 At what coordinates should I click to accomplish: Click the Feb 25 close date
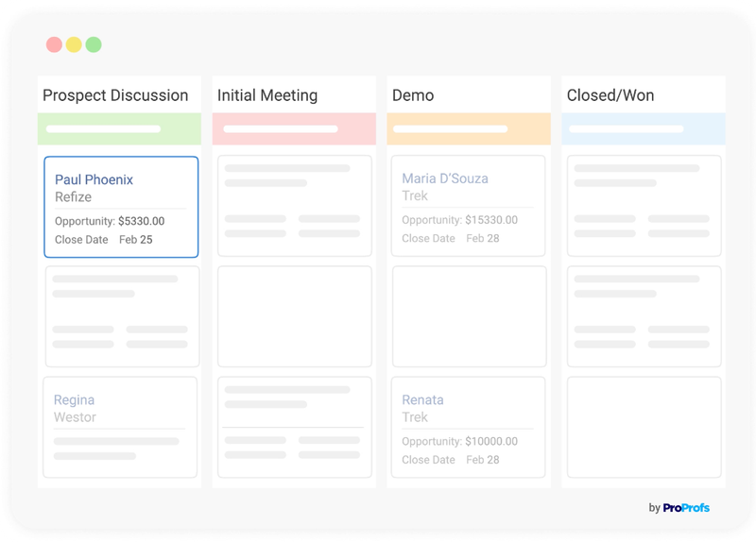tap(136, 240)
